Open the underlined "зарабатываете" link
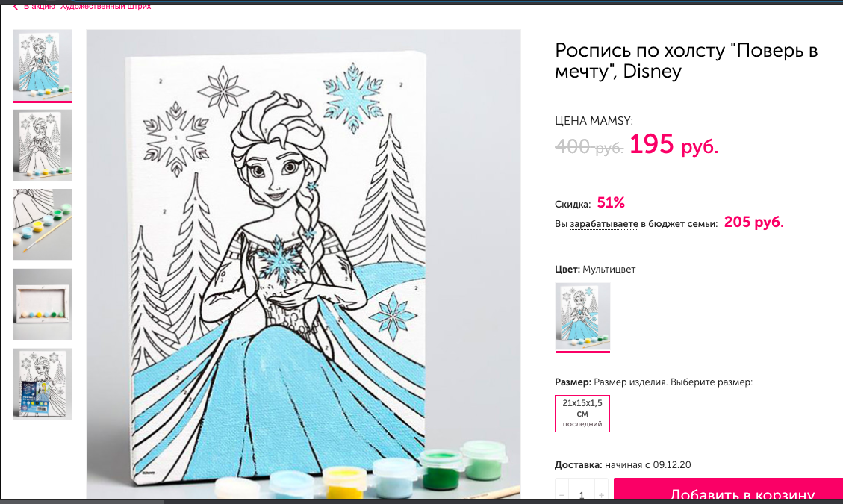The width and height of the screenshot is (843, 504). [x=603, y=222]
